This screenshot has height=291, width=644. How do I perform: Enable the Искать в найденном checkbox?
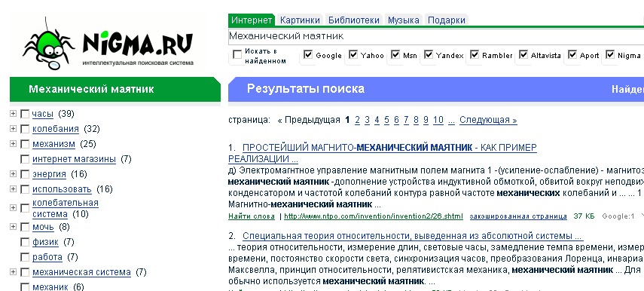[x=237, y=55]
